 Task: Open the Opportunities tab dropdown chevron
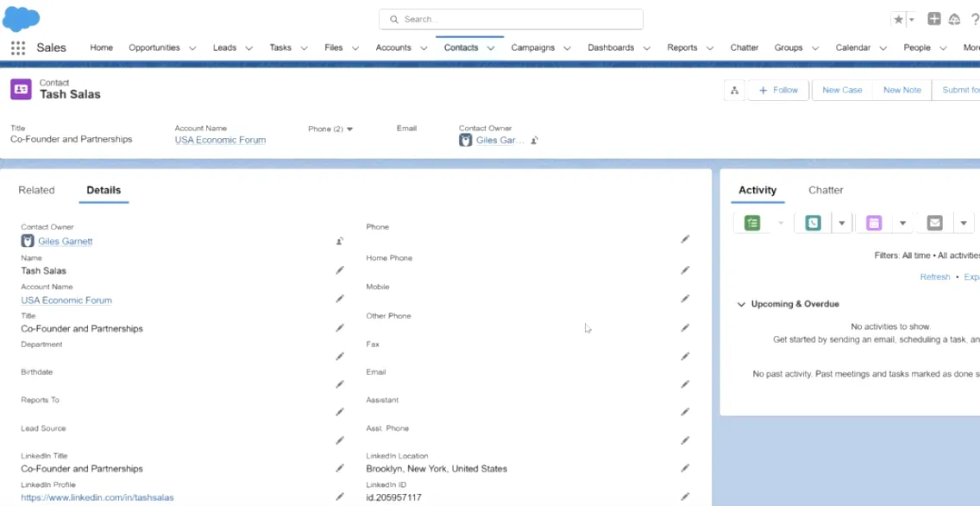(192, 48)
